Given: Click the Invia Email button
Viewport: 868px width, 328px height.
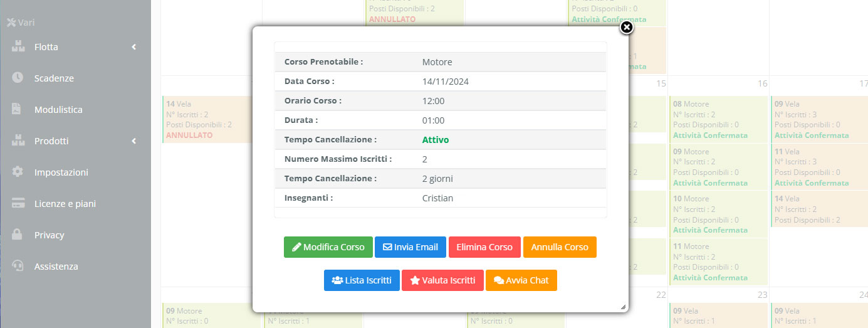Looking at the screenshot, I should tap(410, 247).
